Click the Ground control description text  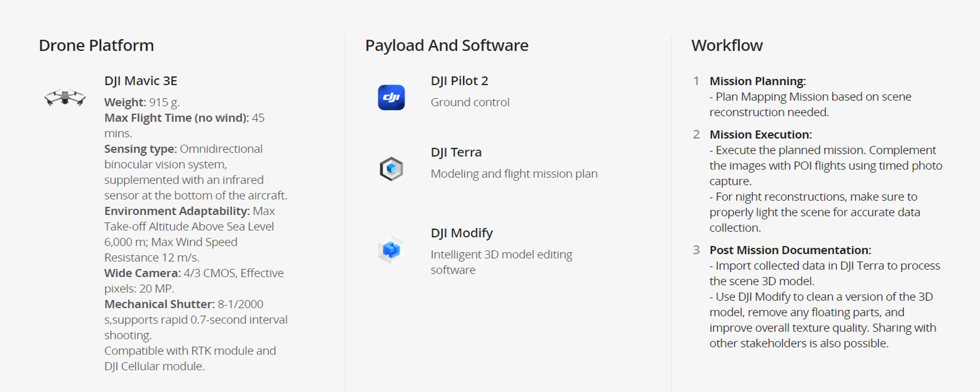(470, 102)
